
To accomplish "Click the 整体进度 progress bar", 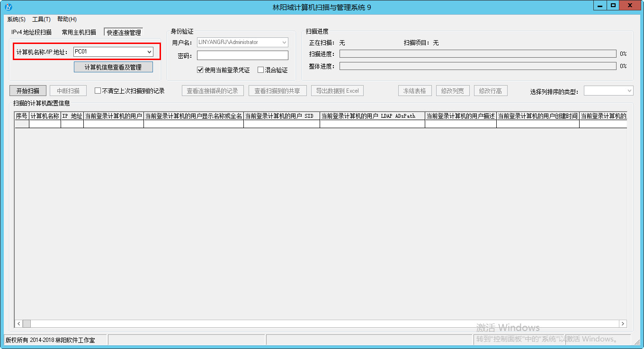I will pos(478,66).
